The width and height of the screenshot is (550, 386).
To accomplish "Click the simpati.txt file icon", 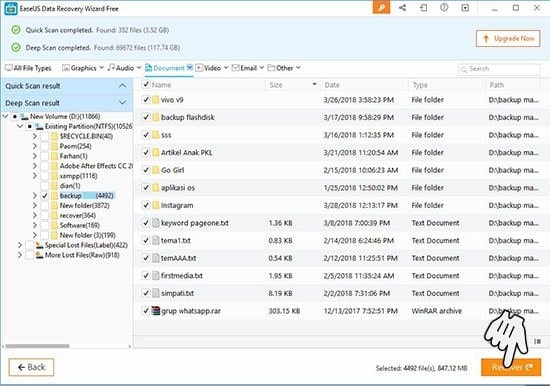I will click(x=156, y=293).
